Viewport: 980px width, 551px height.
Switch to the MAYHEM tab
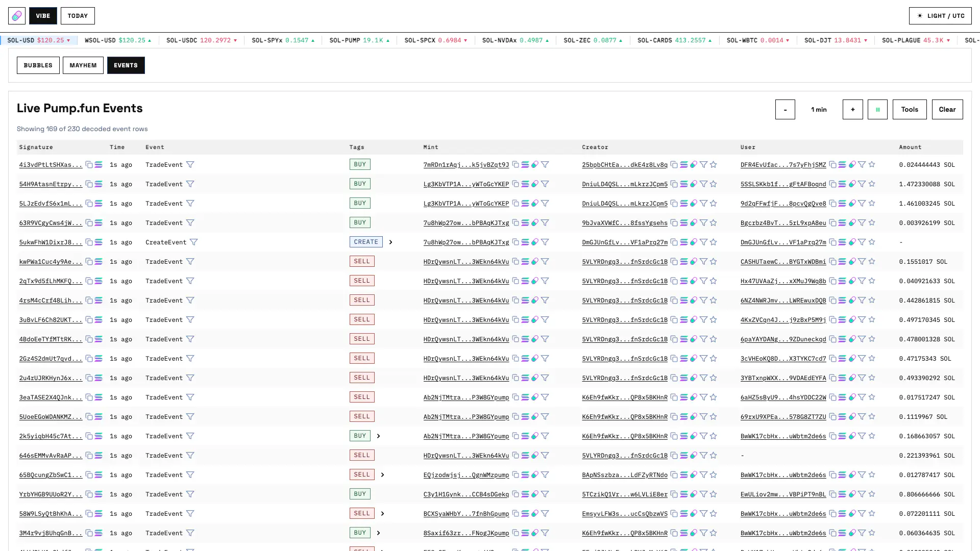click(x=83, y=65)
